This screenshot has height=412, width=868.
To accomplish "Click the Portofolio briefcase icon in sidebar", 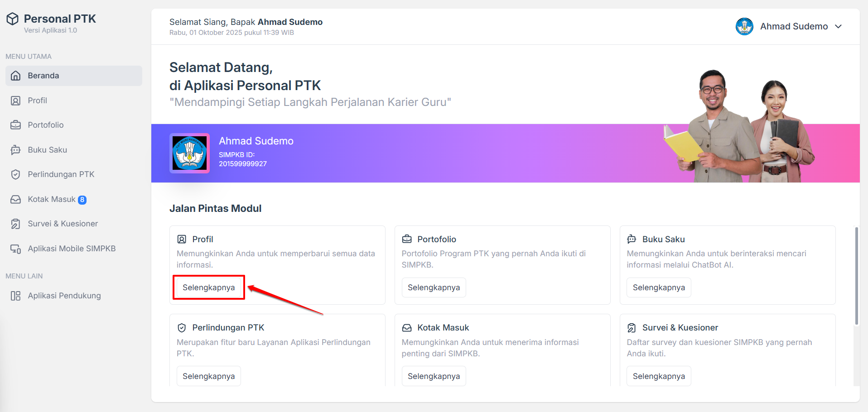I will pyautogui.click(x=16, y=125).
